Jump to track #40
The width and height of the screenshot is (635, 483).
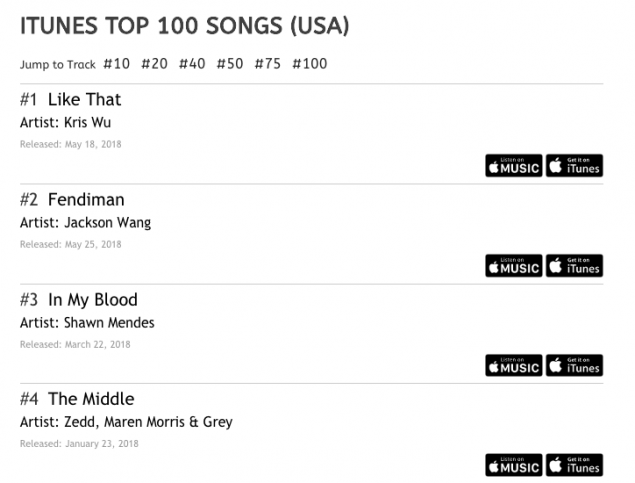point(192,64)
